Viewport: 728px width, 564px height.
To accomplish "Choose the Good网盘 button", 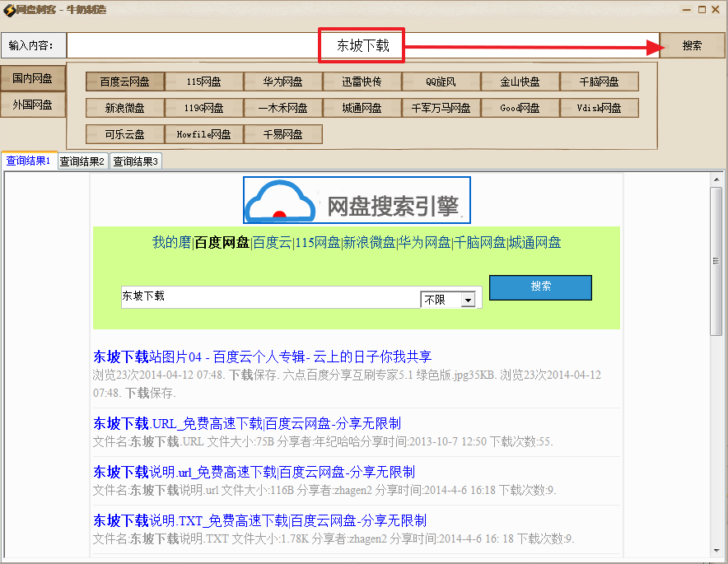I will (x=520, y=108).
